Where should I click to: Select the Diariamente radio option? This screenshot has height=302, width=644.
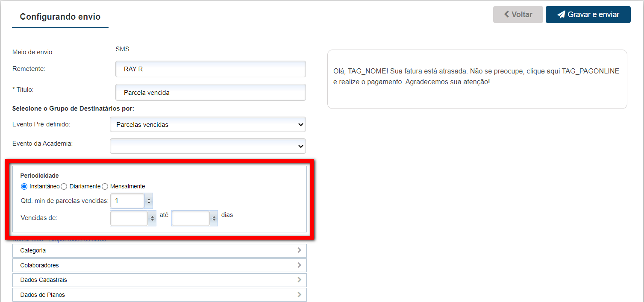coord(64,186)
